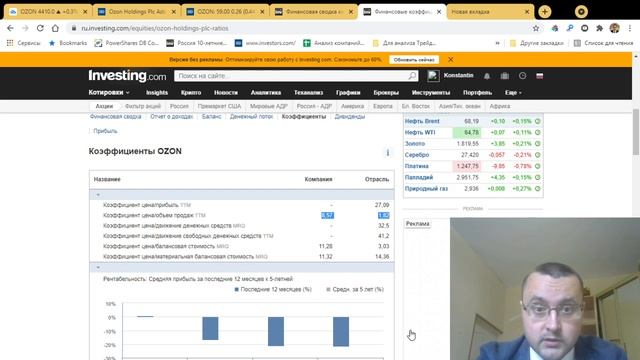Click the clock icon in the Нефть Brent row
Screen dimensions: 640x360
click(538, 121)
